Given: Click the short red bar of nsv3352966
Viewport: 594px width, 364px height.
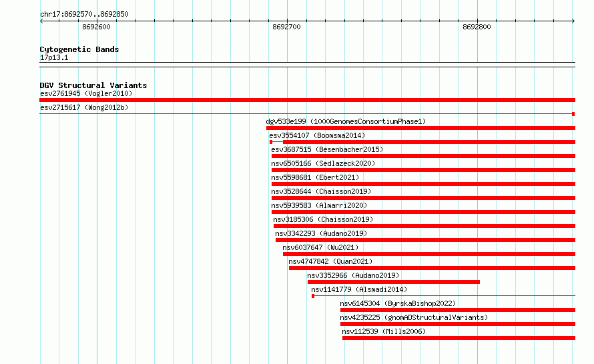Looking at the screenshot, I should 394,282.
